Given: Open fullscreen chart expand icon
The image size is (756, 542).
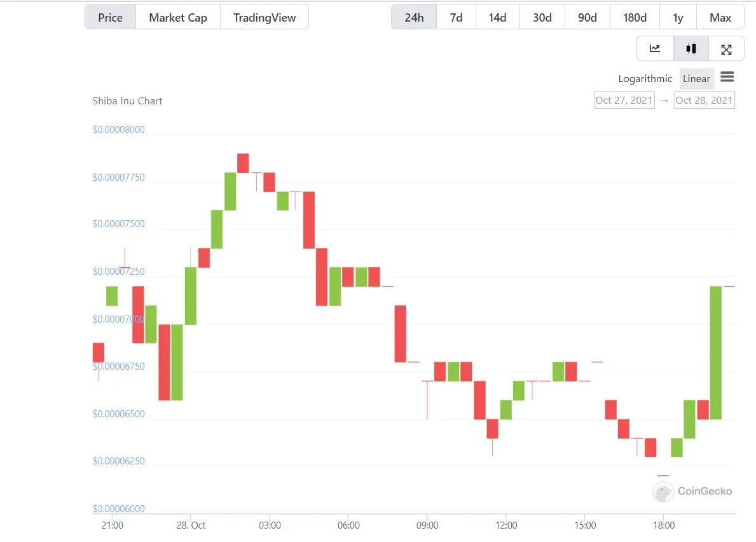Looking at the screenshot, I should [x=726, y=49].
